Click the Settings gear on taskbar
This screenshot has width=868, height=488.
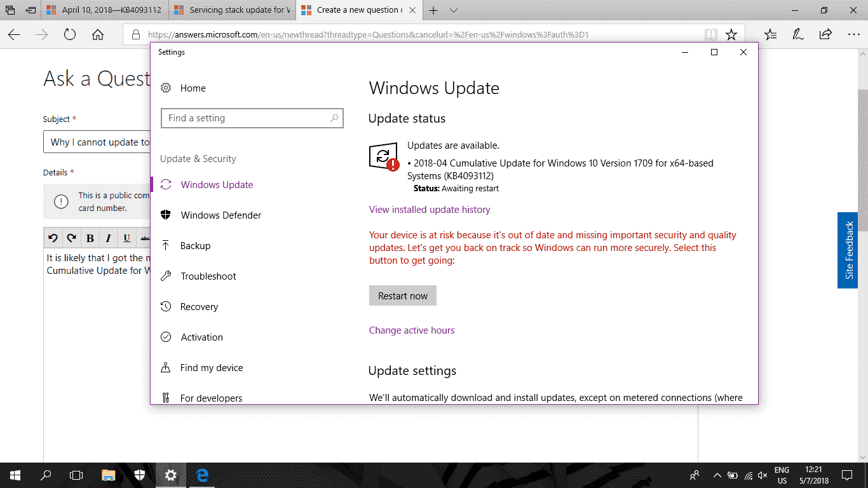coord(170,475)
